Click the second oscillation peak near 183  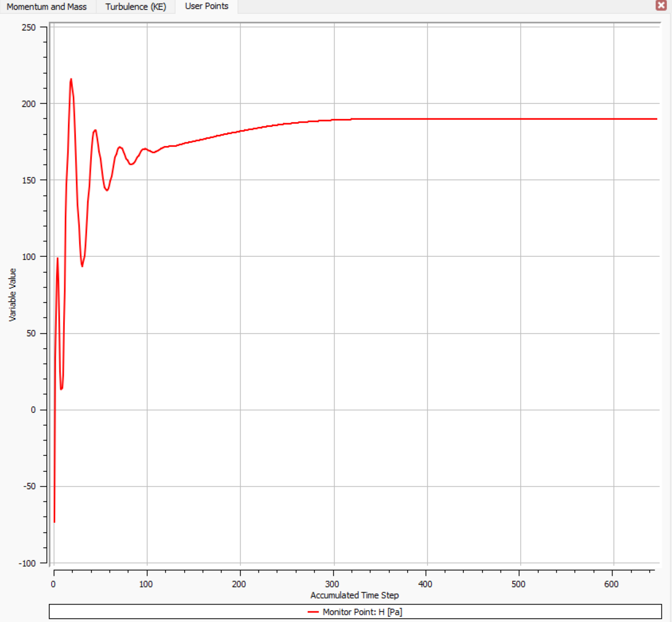[x=95, y=130]
